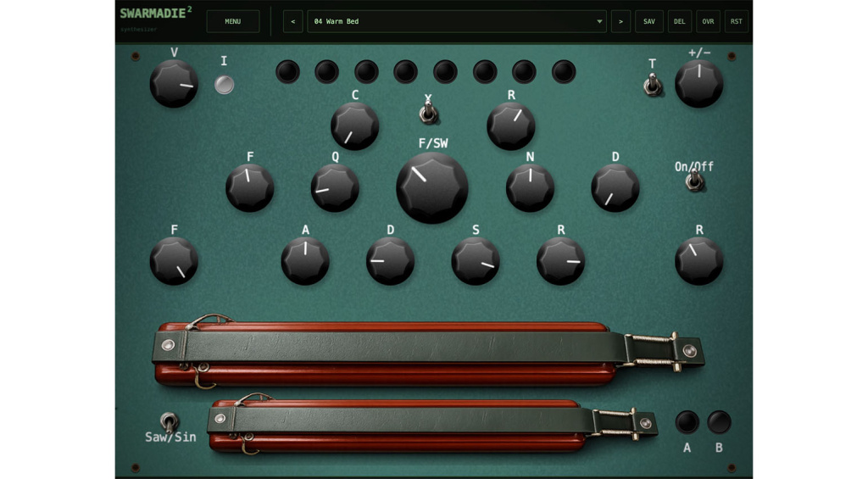The height and width of the screenshot is (479, 868).
Task: Save preset with SAV button
Action: (648, 21)
